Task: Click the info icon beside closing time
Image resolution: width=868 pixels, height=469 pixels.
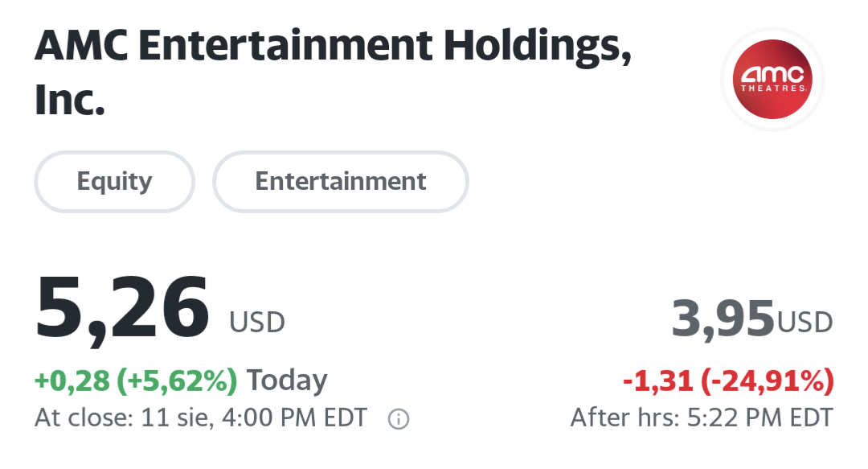Action: pyautogui.click(x=399, y=419)
